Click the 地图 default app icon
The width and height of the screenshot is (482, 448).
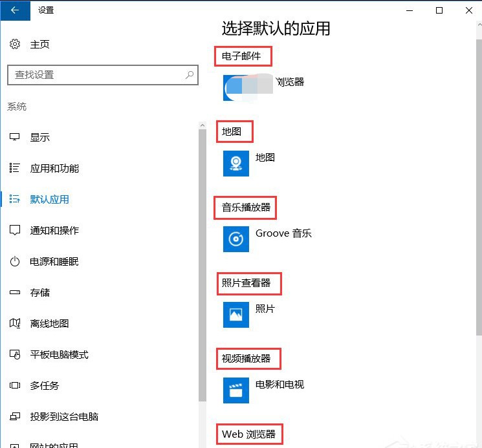coord(236,164)
